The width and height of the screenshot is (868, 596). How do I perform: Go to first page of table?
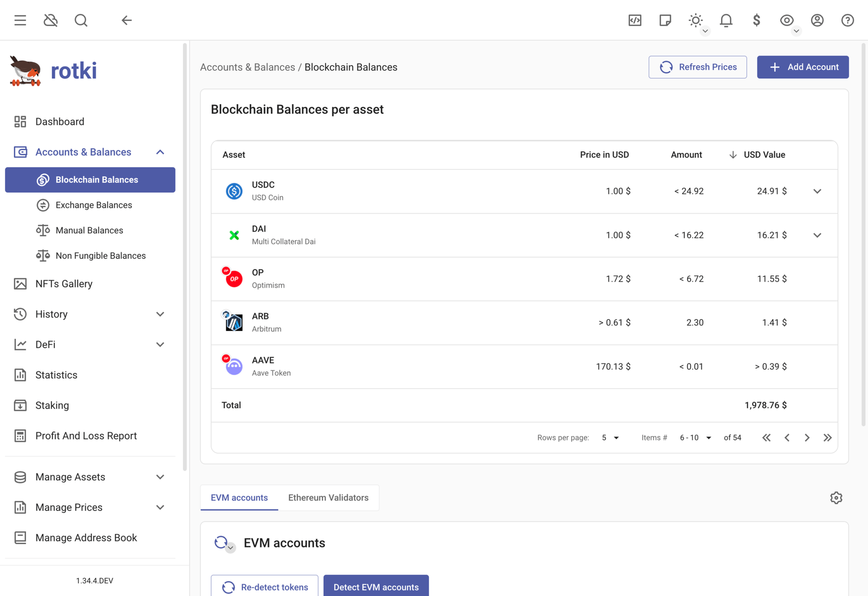(766, 438)
